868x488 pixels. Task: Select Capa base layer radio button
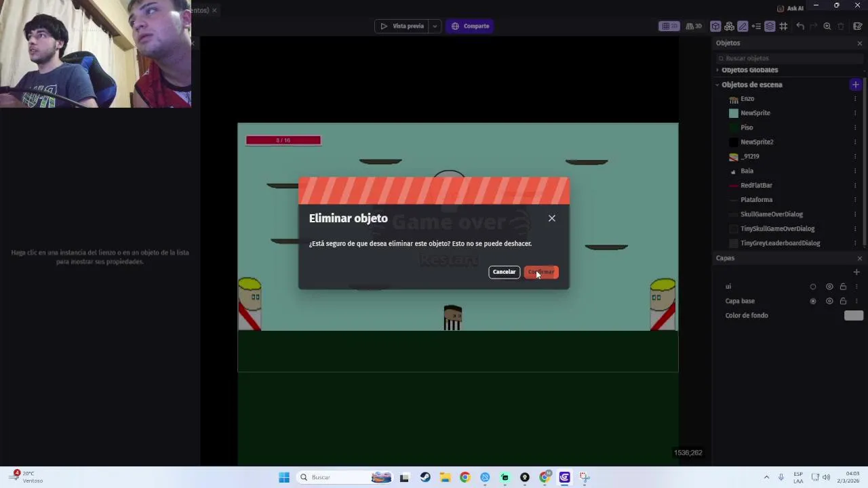pos(813,301)
